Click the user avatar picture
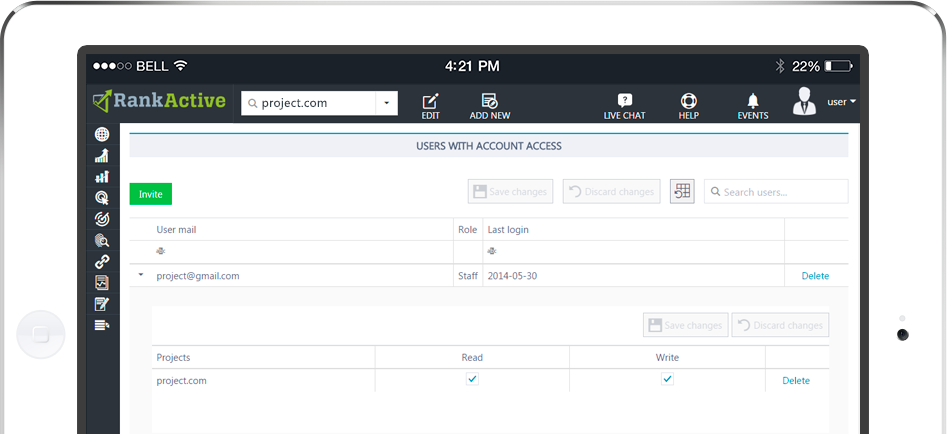The width and height of the screenshot is (947, 434). pos(804,101)
